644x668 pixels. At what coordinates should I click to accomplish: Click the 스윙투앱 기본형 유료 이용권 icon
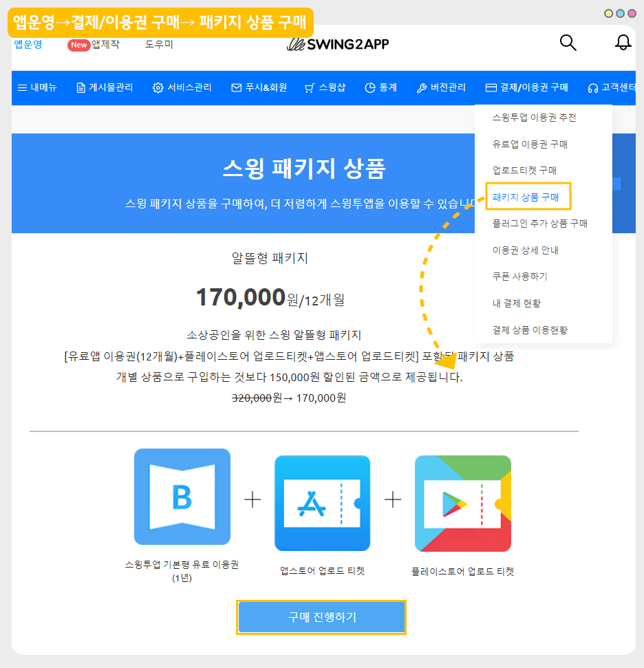pyautogui.click(x=182, y=496)
